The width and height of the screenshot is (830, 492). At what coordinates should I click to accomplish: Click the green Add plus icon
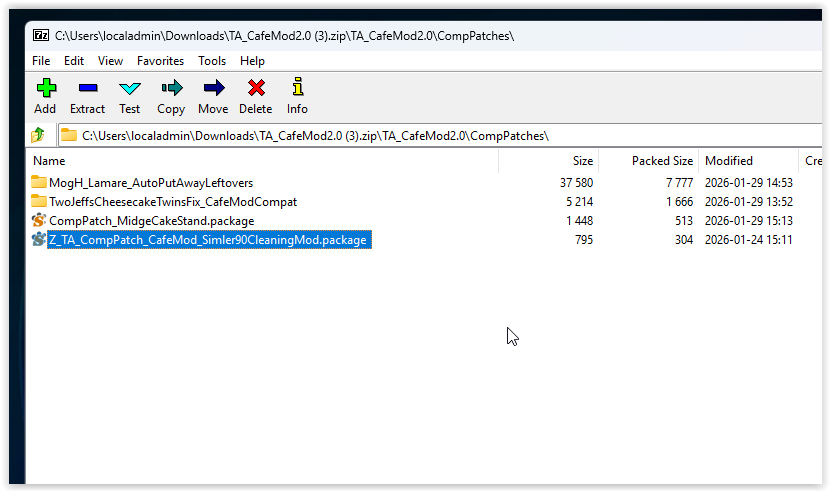point(46,88)
